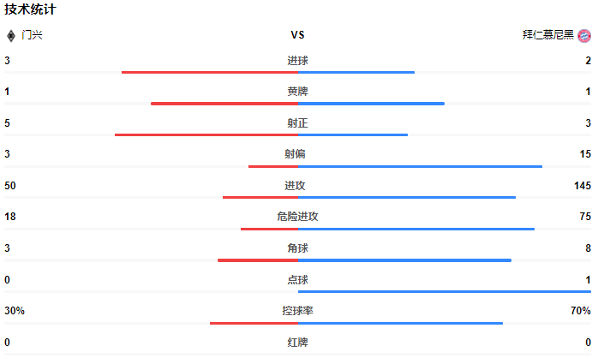Screen dimensions: 610x364
Task: Click the red 射正 bar
Action: tap(206, 135)
